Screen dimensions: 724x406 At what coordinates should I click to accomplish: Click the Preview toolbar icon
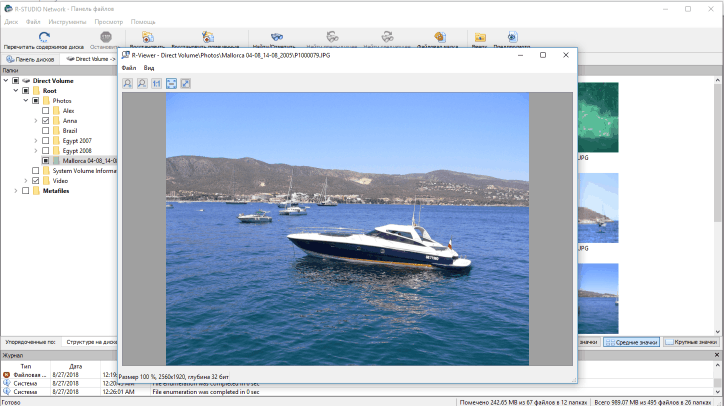[x=513, y=37]
